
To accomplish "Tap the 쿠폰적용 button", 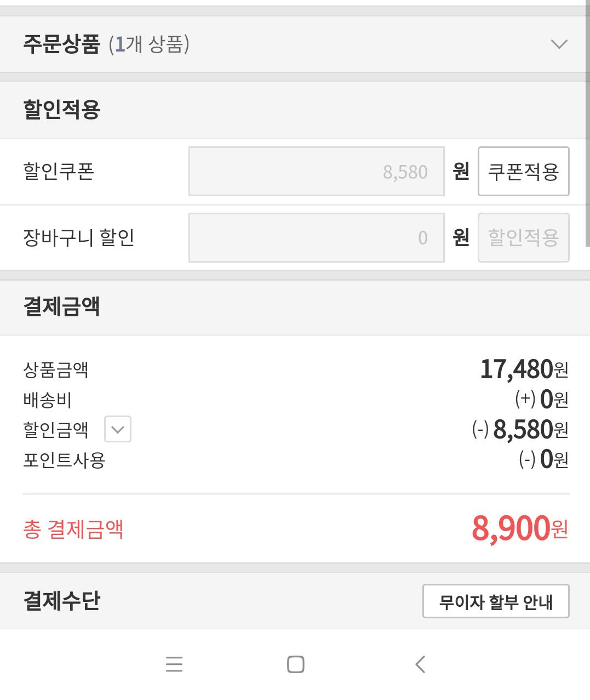I will [x=523, y=172].
